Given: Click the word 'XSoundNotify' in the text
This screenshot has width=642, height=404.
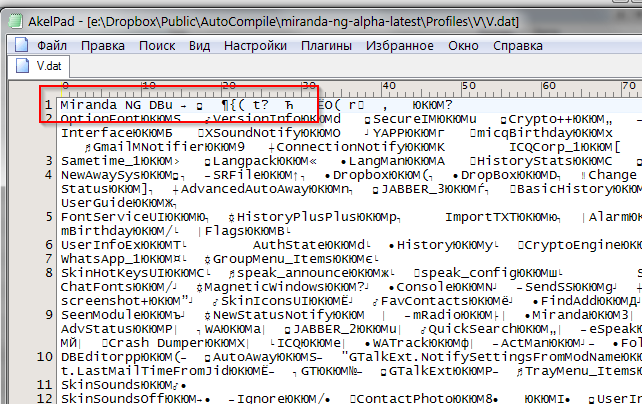Looking at the screenshot, I should (252, 133).
